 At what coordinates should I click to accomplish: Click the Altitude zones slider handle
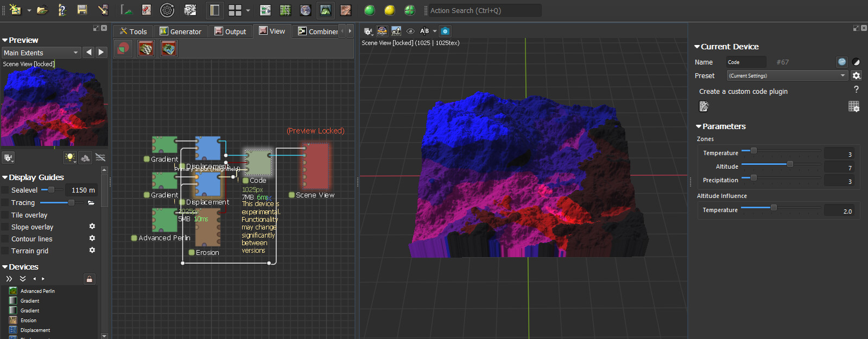coord(790,164)
